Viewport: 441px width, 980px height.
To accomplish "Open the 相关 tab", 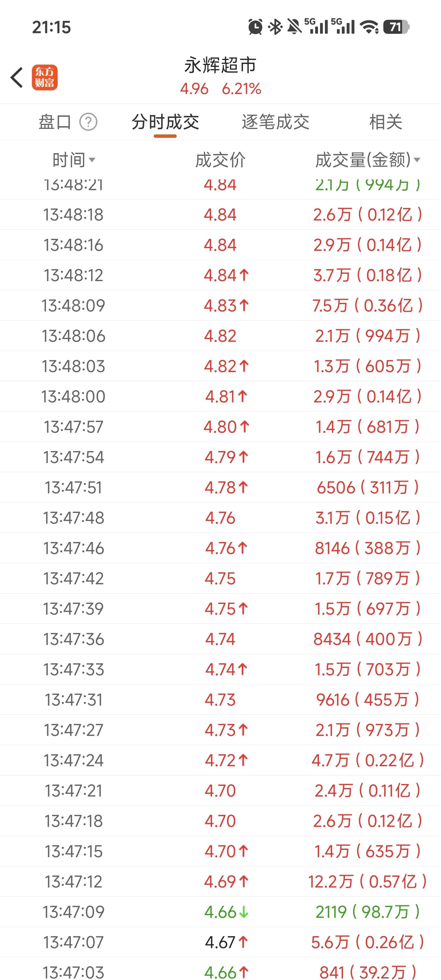I will coord(386,122).
